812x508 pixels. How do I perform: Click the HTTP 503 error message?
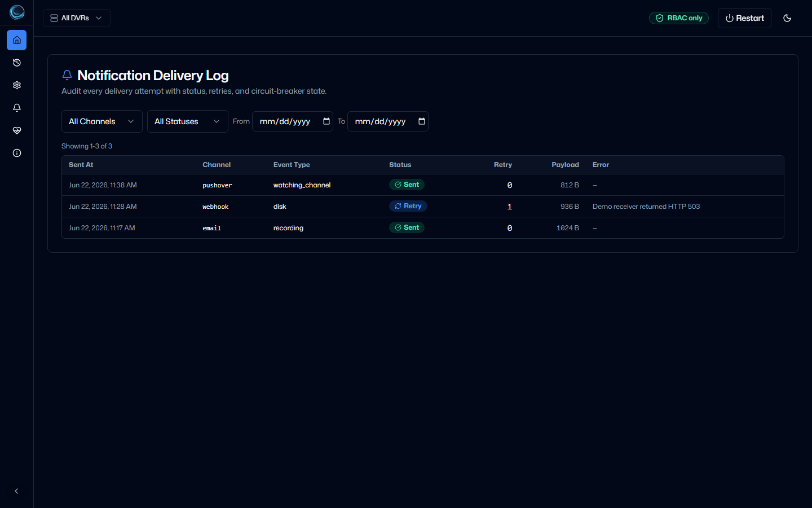[646, 207]
